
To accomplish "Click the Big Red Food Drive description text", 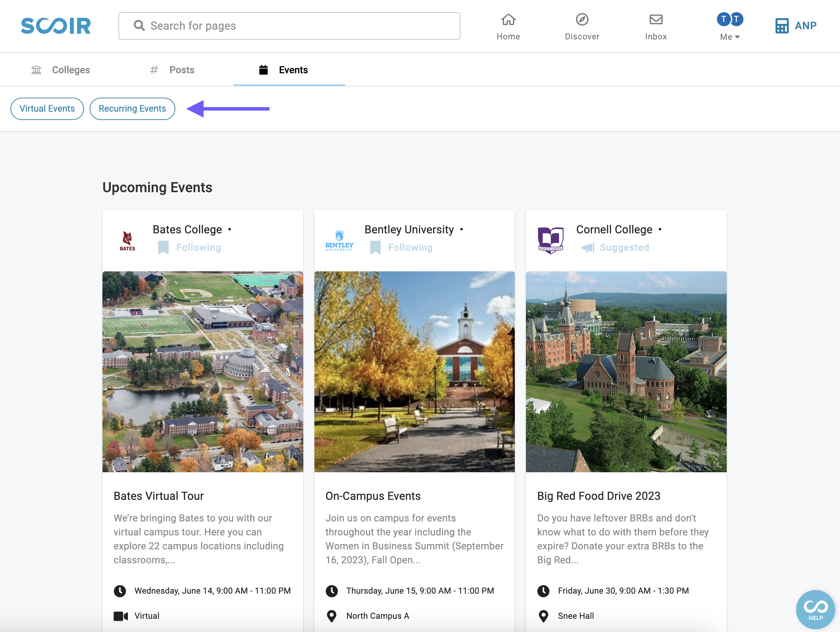I will coord(623,539).
